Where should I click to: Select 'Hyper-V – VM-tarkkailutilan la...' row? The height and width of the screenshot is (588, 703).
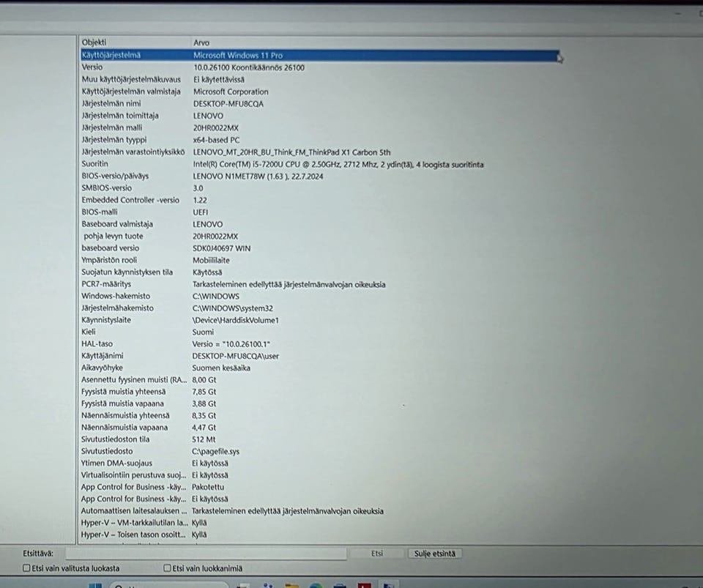click(134, 523)
